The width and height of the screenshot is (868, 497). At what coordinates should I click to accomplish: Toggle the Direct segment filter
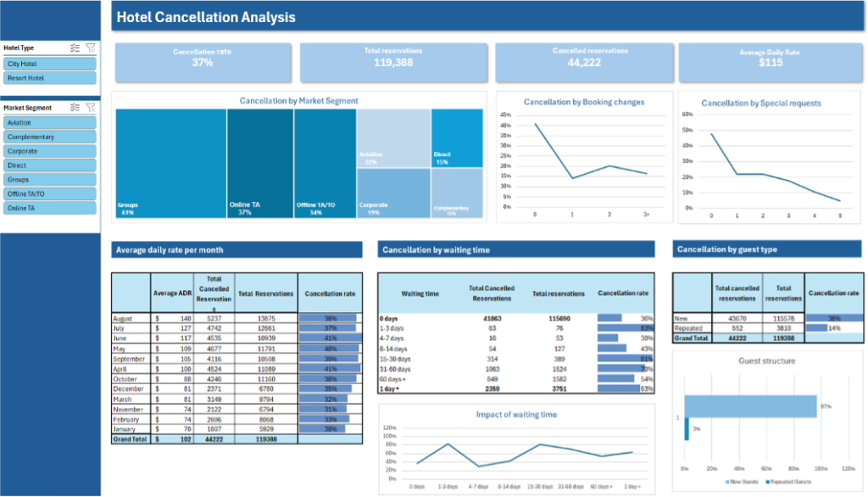[48, 165]
